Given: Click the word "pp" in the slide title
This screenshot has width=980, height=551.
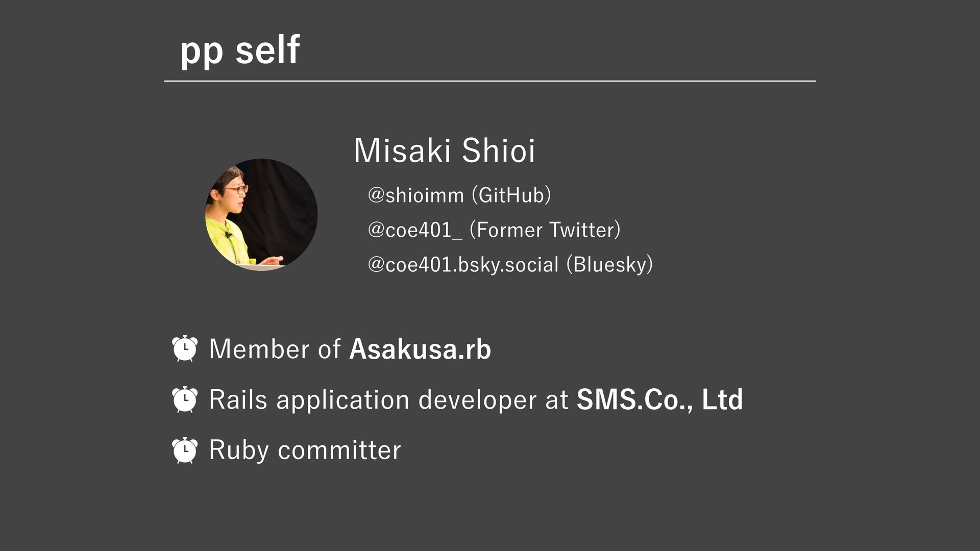Looking at the screenshot, I should point(202,52).
